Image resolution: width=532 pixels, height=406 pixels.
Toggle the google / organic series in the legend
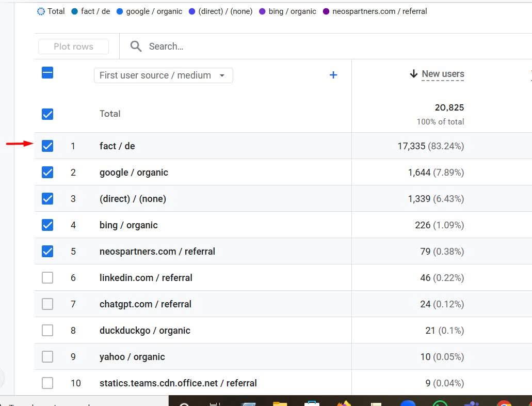pos(119,11)
